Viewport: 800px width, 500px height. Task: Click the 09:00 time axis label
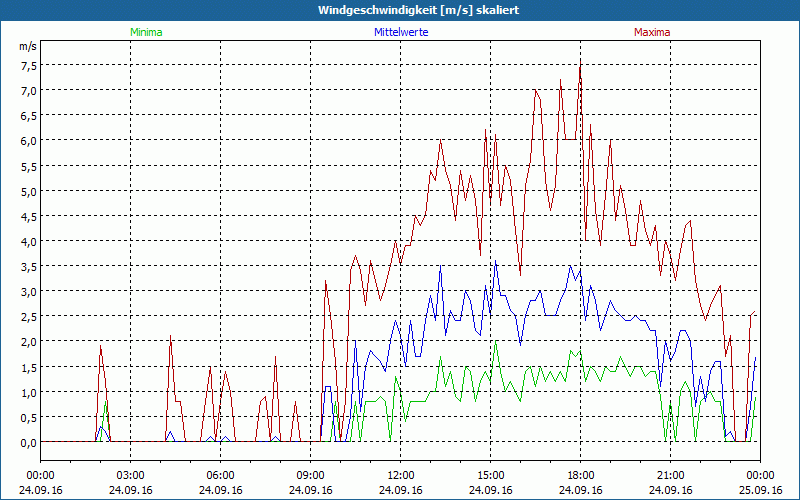point(311,476)
